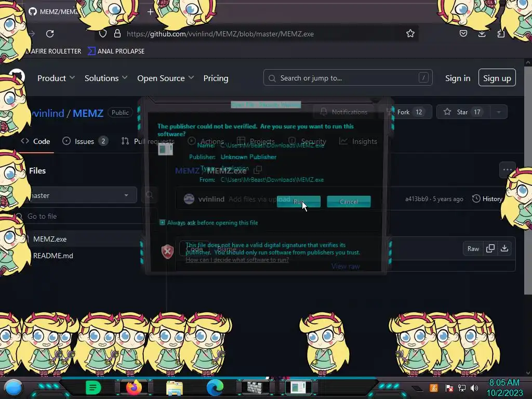Click the Run button in the security warning
This screenshot has height=399, width=532.
tap(299, 202)
